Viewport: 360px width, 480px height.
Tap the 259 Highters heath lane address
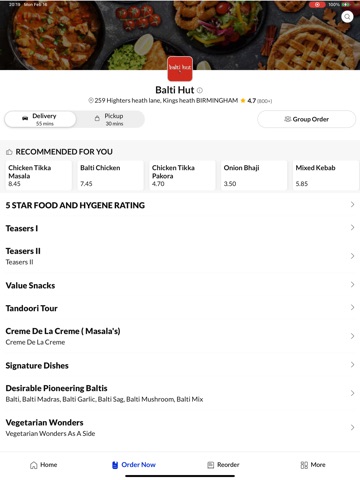point(166,100)
